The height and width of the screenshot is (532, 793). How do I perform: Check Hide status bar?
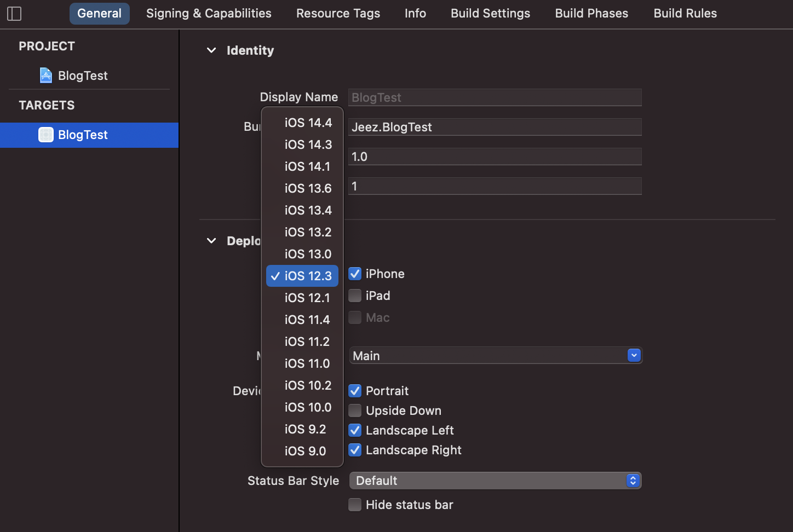(355, 505)
